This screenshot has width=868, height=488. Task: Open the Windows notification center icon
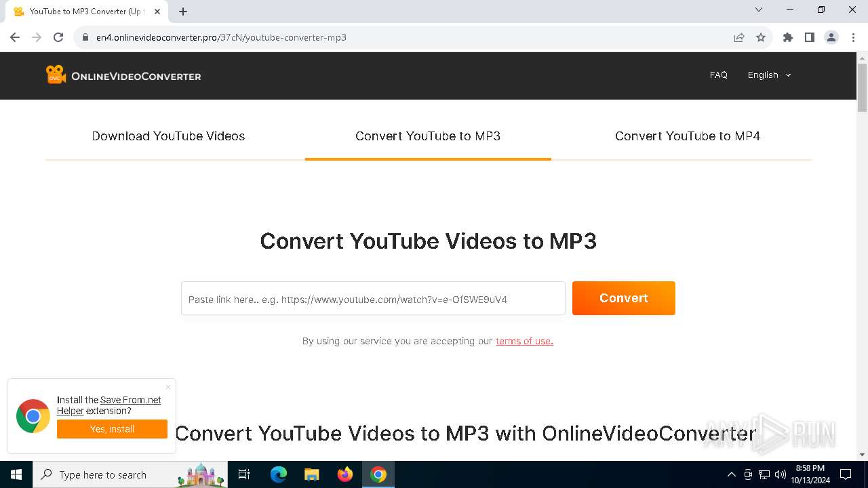point(846,474)
